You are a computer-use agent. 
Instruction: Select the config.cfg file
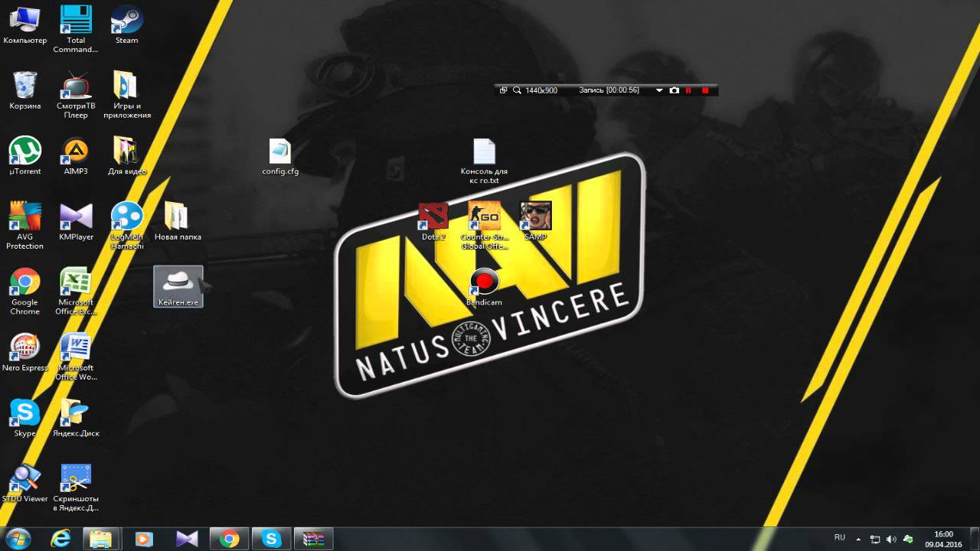(280, 157)
